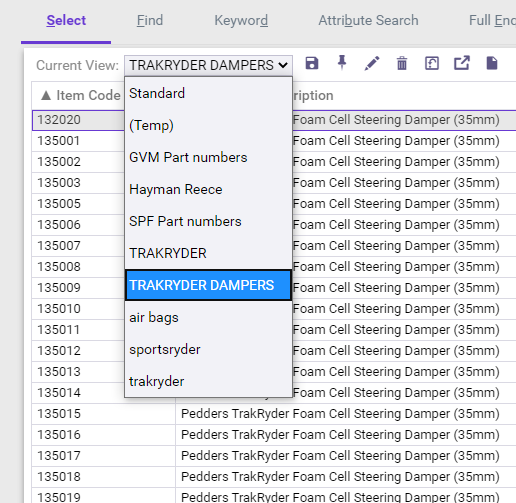Select item code 135015

59,414
